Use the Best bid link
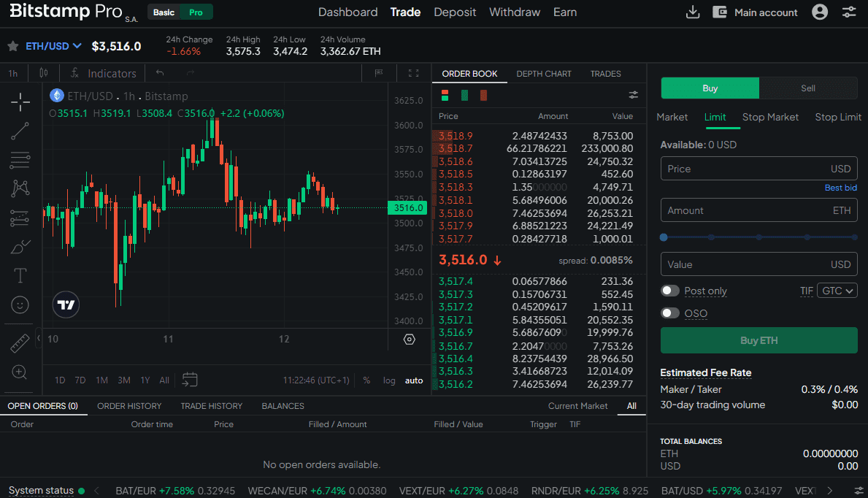This screenshot has height=498, width=868. [x=840, y=188]
